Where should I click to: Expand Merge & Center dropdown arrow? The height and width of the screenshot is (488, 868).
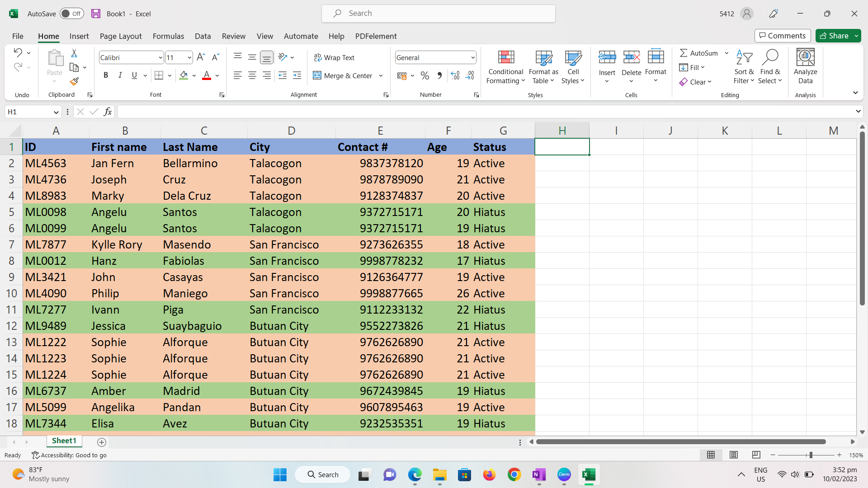381,75
